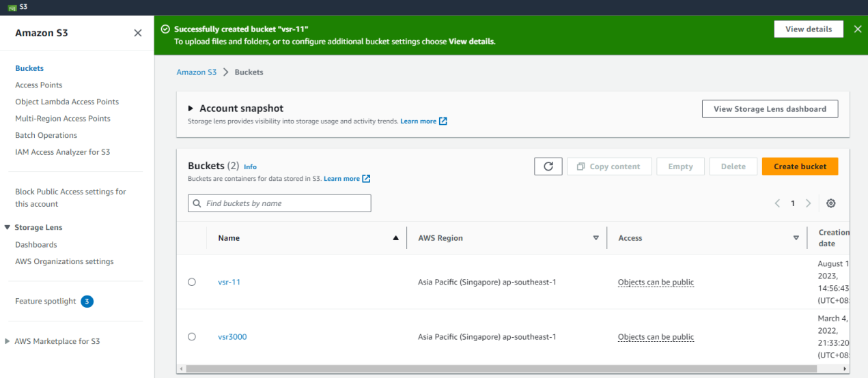Viewport: 868px width, 378px height.
Task: Click the Creation date column header
Action: (833, 238)
